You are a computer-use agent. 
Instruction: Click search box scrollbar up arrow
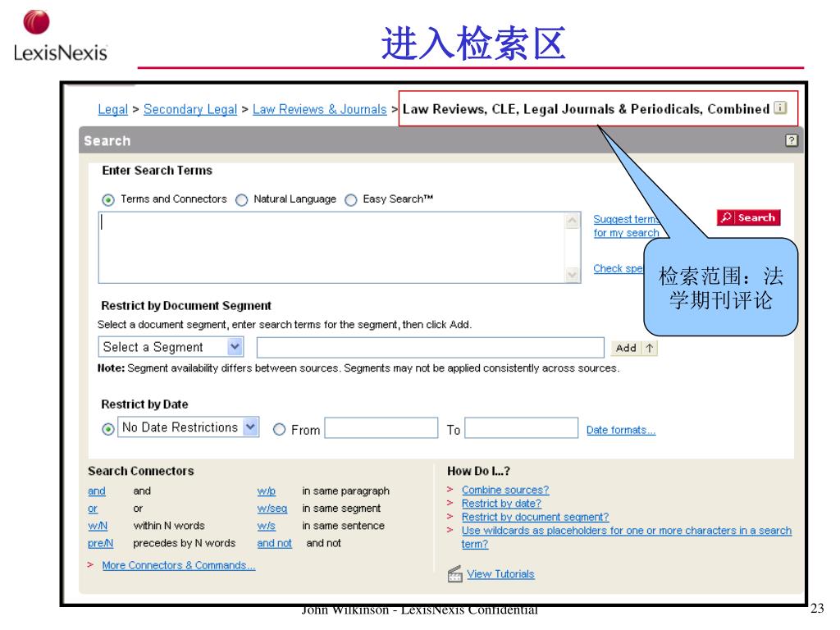pos(573,220)
